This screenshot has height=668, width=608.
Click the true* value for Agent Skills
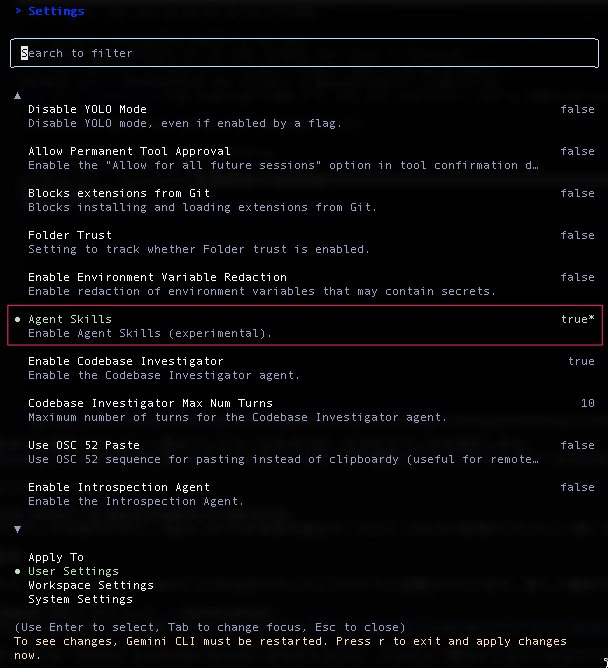tap(577, 319)
